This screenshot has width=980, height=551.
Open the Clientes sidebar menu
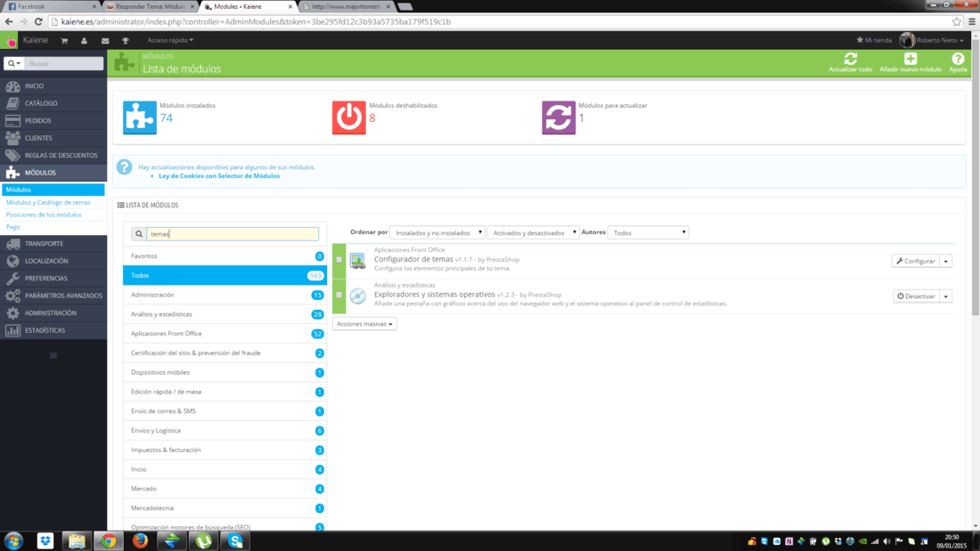[53, 138]
